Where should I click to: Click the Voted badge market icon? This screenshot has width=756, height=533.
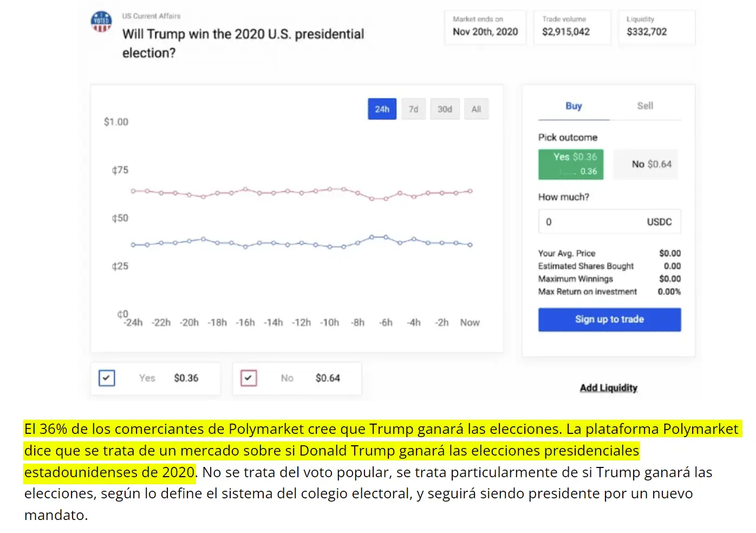tap(101, 21)
